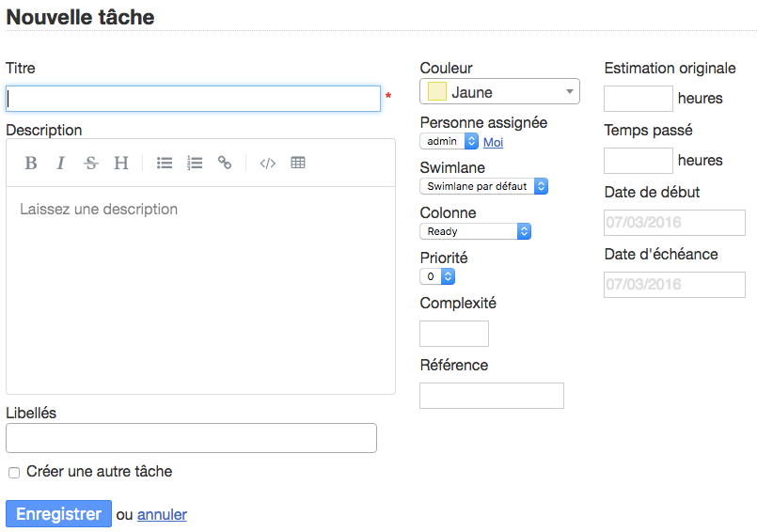
Task: Click the Enregistrer button
Action: [x=58, y=514]
